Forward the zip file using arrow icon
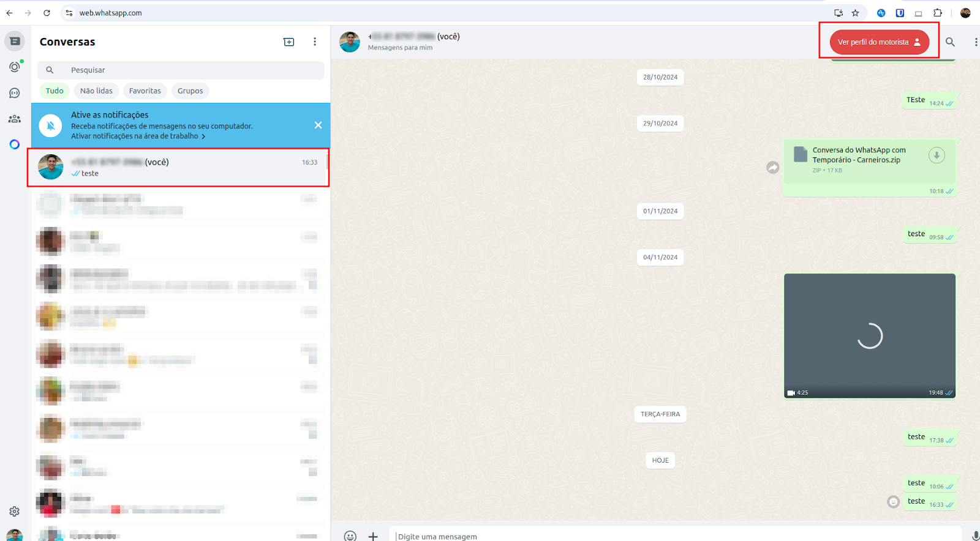This screenshot has height=541, width=980. (x=773, y=167)
